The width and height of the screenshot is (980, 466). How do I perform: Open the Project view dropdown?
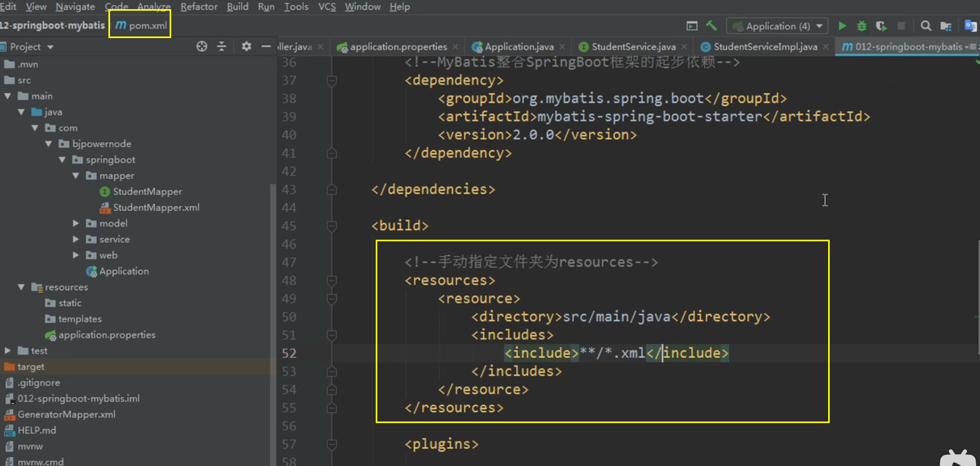point(50,47)
